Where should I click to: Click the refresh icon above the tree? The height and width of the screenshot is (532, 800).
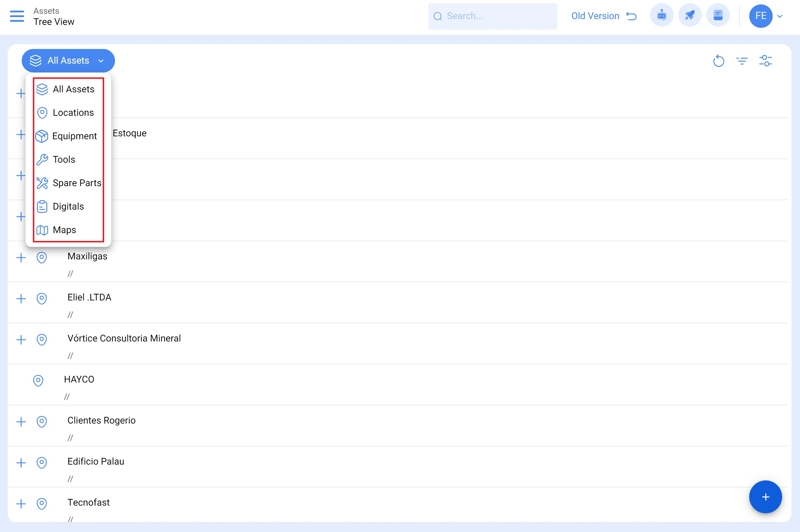(x=718, y=61)
